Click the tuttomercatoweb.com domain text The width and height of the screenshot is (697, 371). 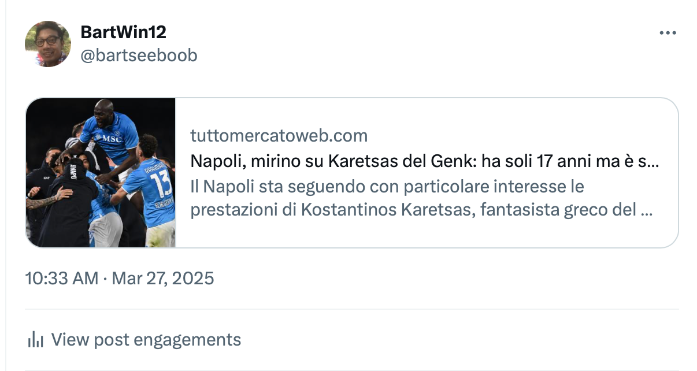[x=279, y=136]
